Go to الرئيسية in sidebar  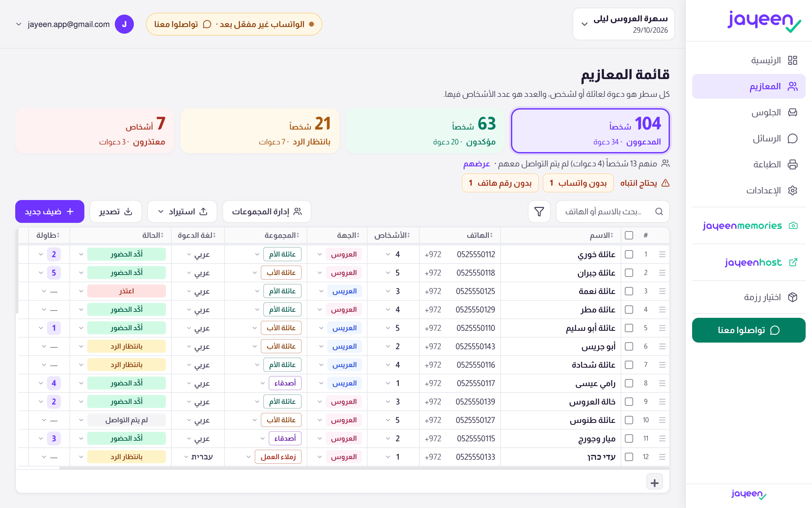[x=749, y=60]
